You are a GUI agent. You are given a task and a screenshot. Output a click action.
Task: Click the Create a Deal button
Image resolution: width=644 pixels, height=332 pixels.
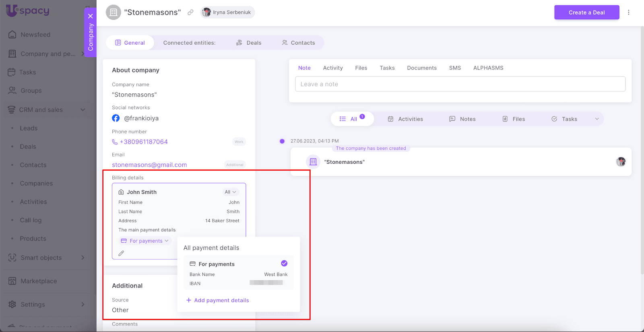click(x=586, y=12)
